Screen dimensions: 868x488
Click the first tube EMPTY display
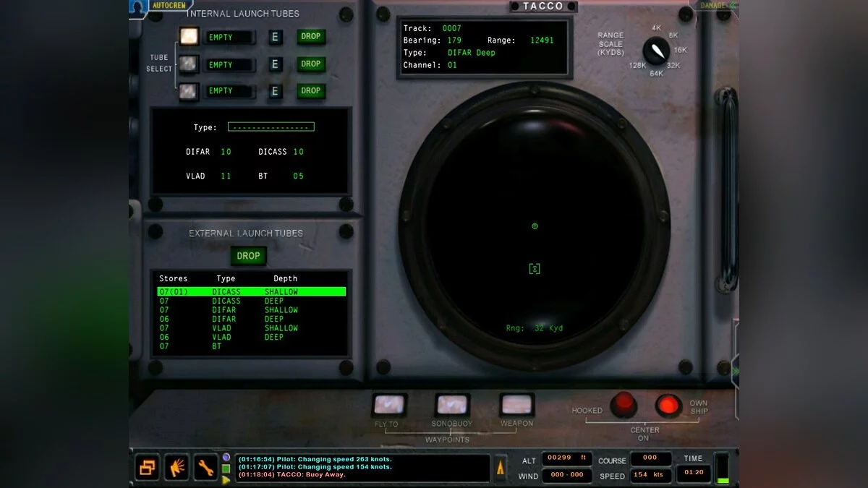[x=229, y=37]
